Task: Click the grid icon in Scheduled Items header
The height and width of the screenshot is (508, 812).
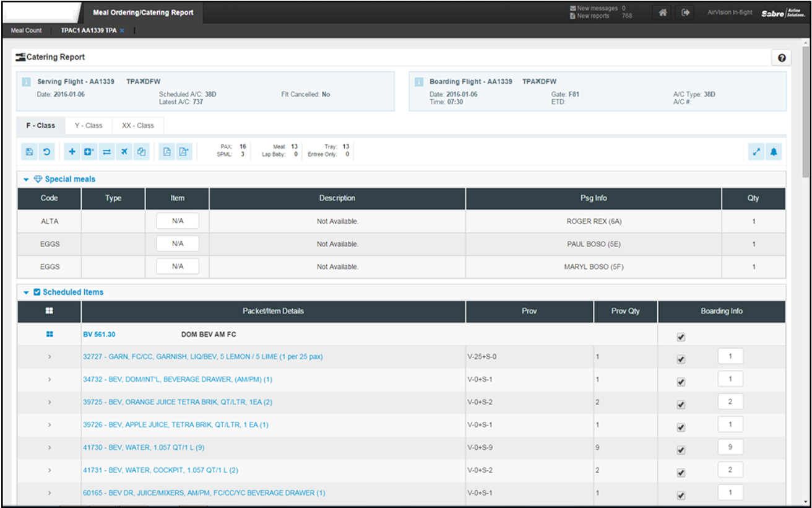Action: [50, 311]
